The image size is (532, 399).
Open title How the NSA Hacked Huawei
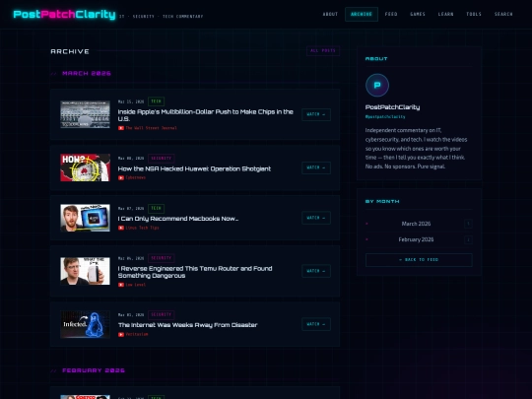[x=194, y=168]
